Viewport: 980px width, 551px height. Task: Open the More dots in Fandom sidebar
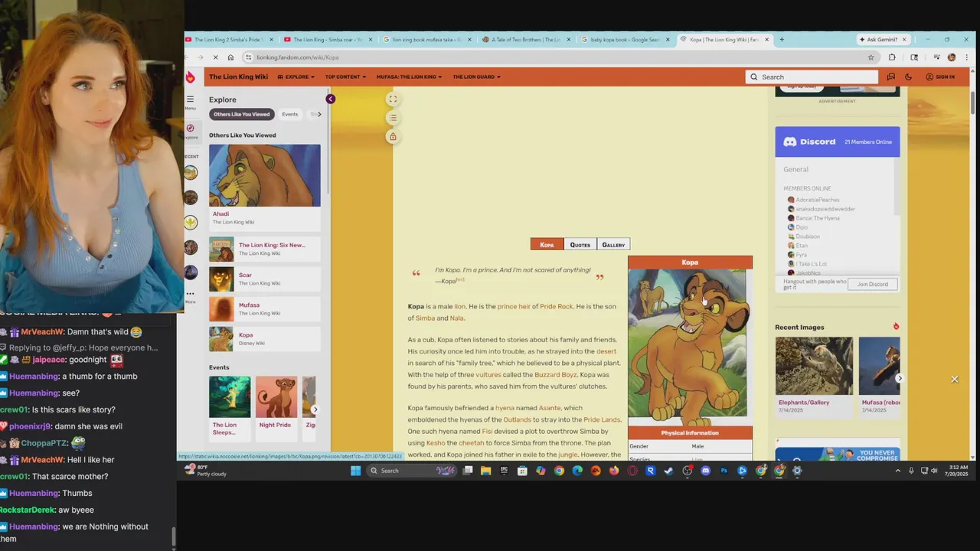tap(190, 294)
